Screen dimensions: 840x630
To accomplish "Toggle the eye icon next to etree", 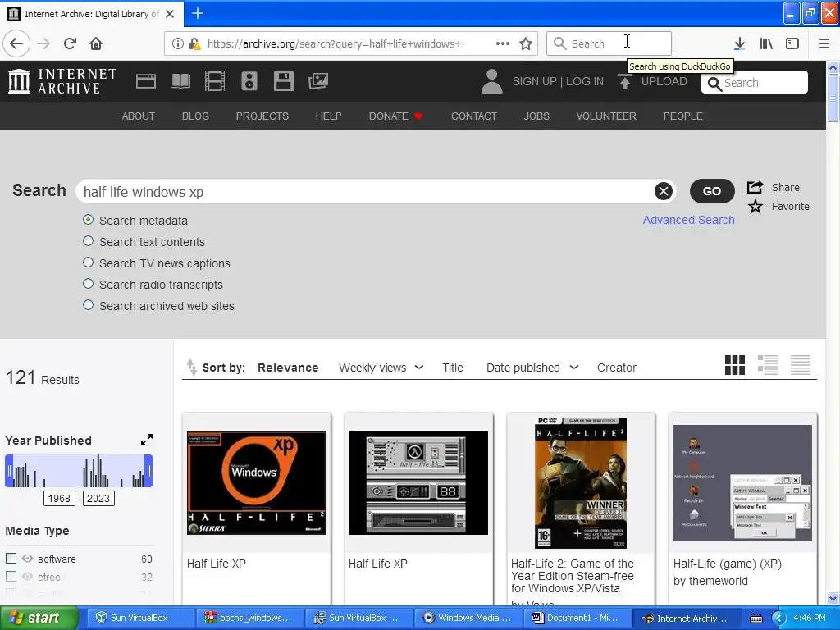I will pyautogui.click(x=27, y=577).
